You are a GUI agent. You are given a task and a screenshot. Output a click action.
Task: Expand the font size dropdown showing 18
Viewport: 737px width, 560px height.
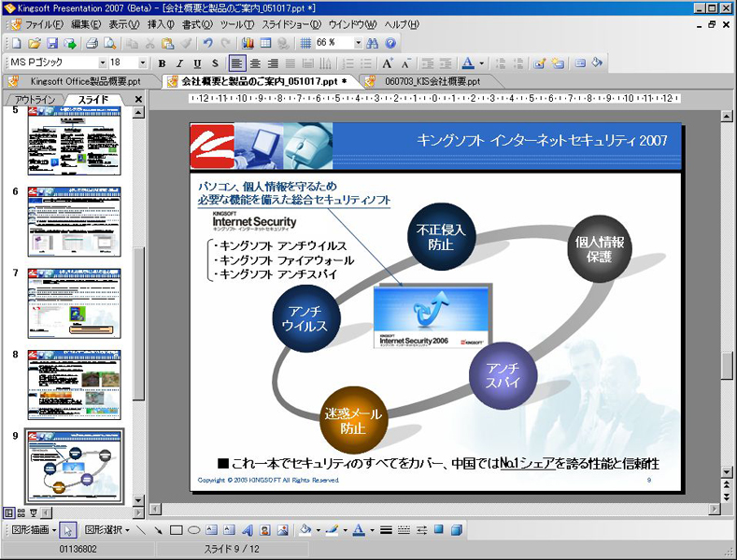click(x=143, y=63)
